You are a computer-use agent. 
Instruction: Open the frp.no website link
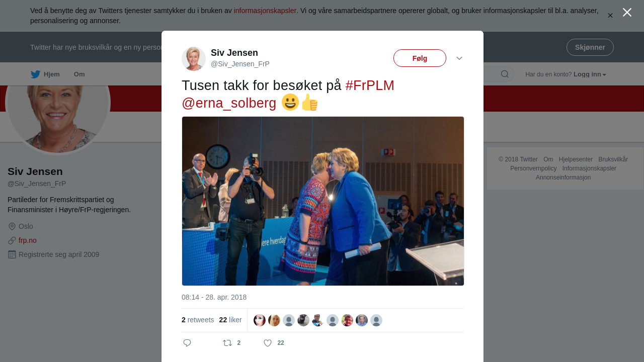click(x=28, y=240)
